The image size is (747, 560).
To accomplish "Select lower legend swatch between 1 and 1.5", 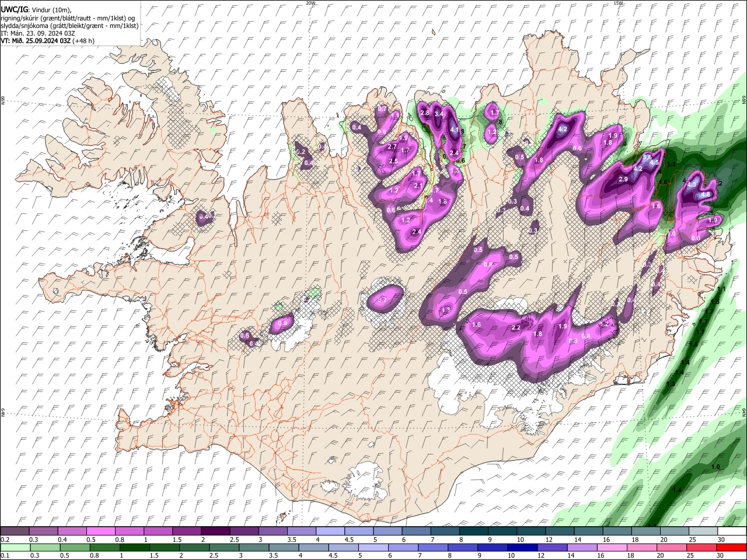I will (134, 547).
